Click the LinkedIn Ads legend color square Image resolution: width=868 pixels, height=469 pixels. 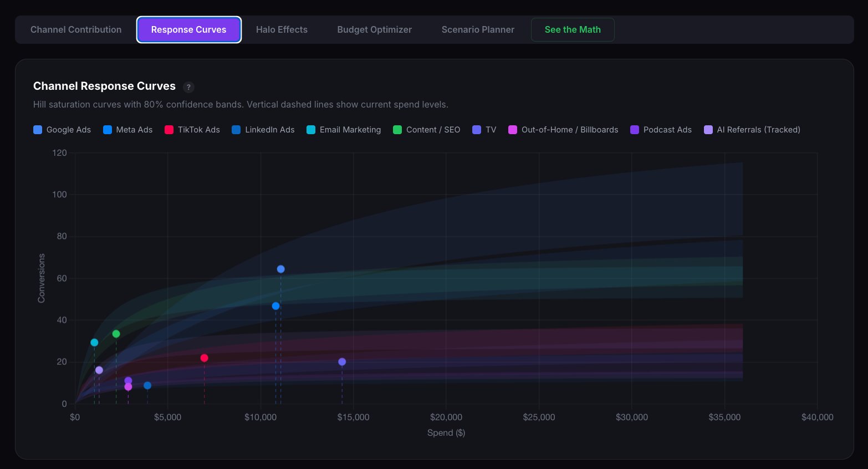pyautogui.click(x=236, y=130)
